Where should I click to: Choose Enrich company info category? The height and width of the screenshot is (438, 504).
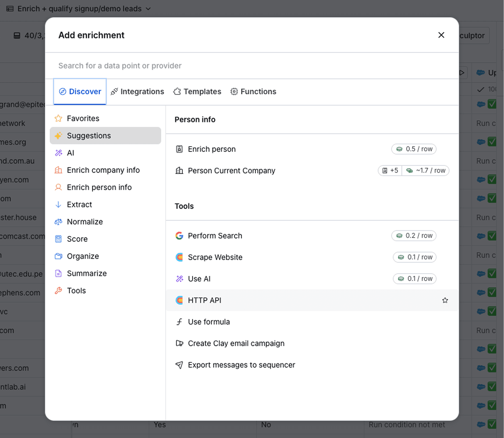105,170
